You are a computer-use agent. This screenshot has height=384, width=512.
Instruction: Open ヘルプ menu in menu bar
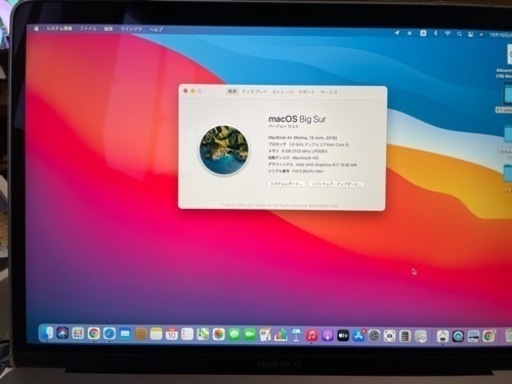(156, 30)
